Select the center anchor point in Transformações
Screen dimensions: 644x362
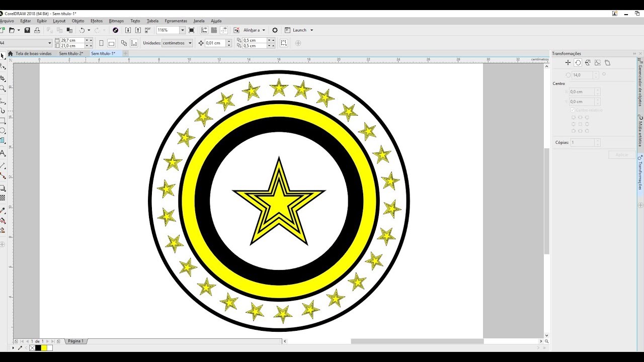click(580, 124)
